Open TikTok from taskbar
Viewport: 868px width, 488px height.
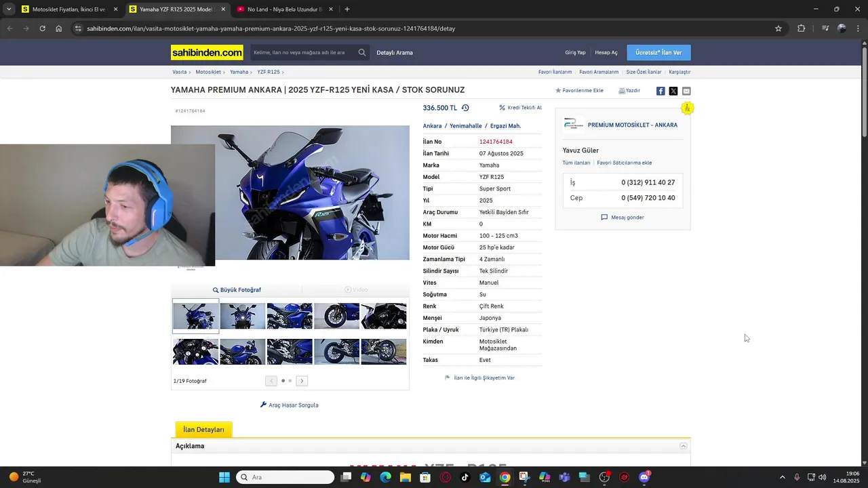[465, 477]
